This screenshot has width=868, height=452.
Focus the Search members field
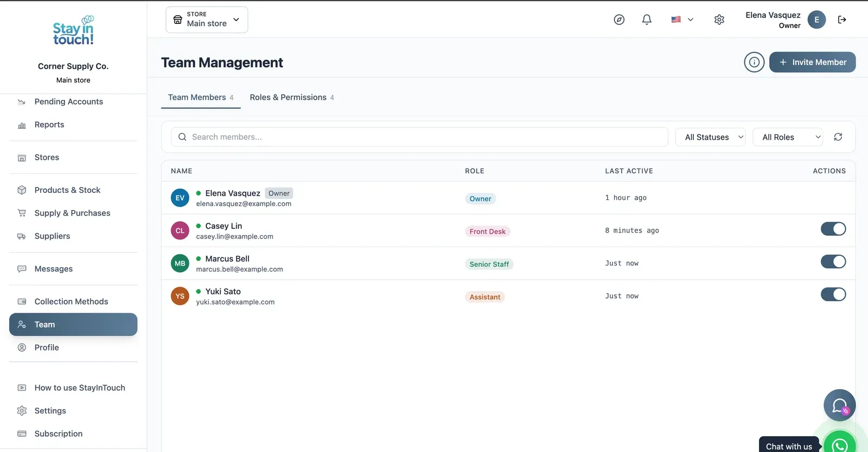pos(419,137)
